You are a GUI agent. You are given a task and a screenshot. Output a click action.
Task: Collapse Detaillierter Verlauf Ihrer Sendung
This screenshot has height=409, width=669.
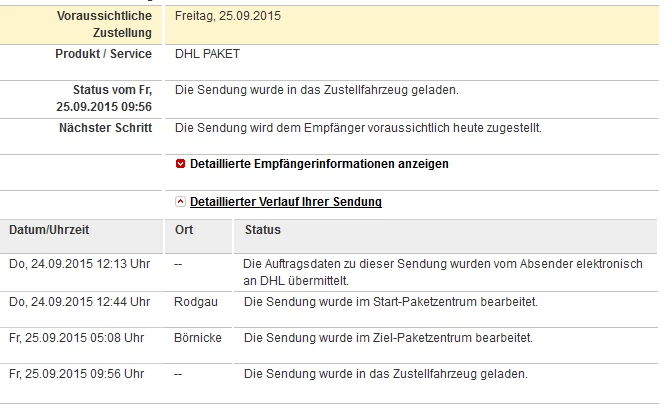pos(285,202)
